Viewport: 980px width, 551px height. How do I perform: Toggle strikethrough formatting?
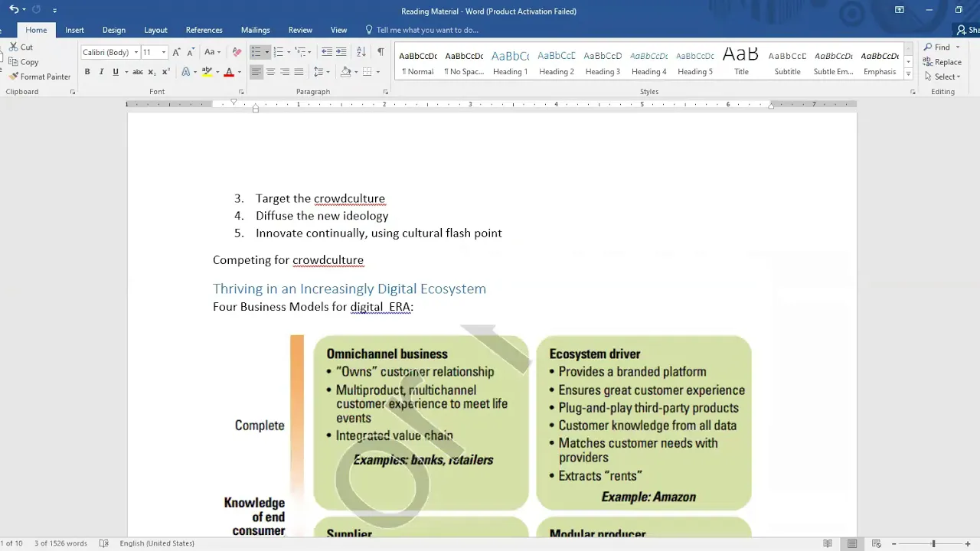pyautogui.click(x=138, y=72)
